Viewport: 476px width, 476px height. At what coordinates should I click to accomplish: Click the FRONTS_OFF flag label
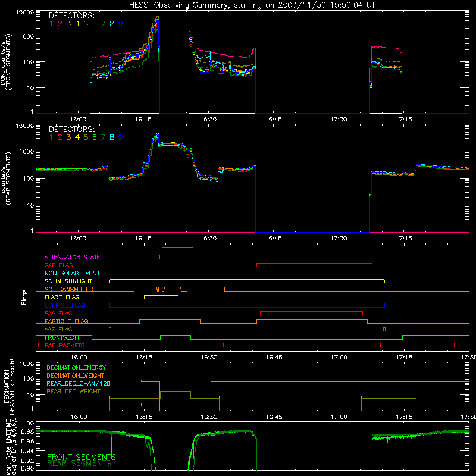click(x=62, y=337)
